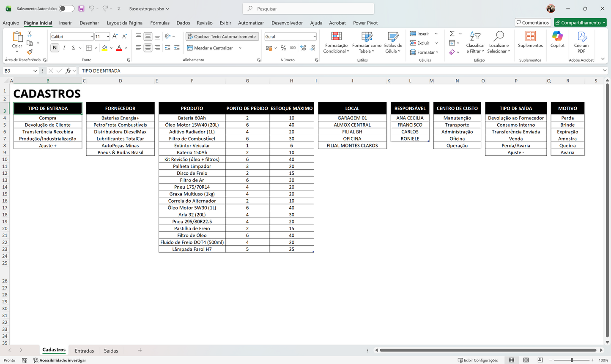The width and height of the screenshot is (611, 364).
Task: Click the increase indent icon
Action: tap(177, 48)
